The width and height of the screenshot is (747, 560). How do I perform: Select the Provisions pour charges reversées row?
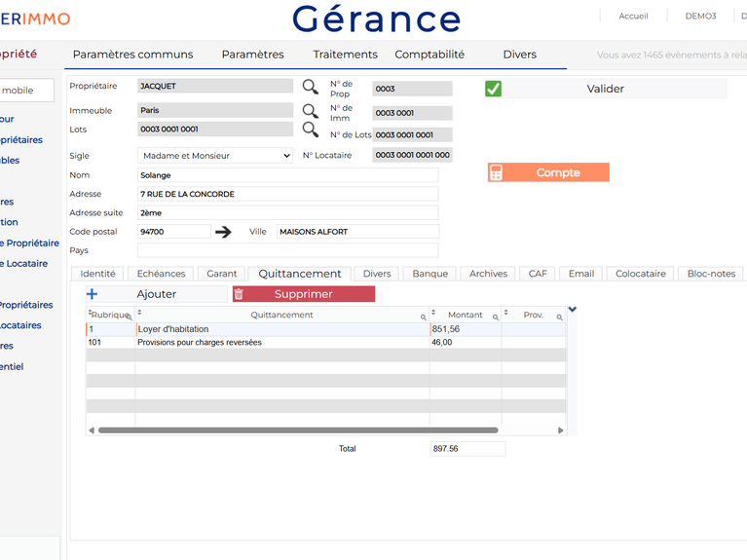[x=326, y=342]
